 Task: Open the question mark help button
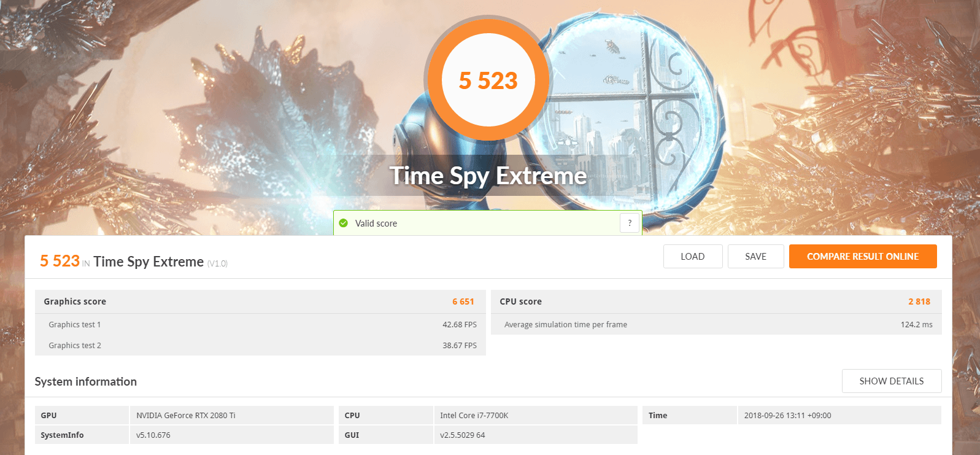[630, 223]
